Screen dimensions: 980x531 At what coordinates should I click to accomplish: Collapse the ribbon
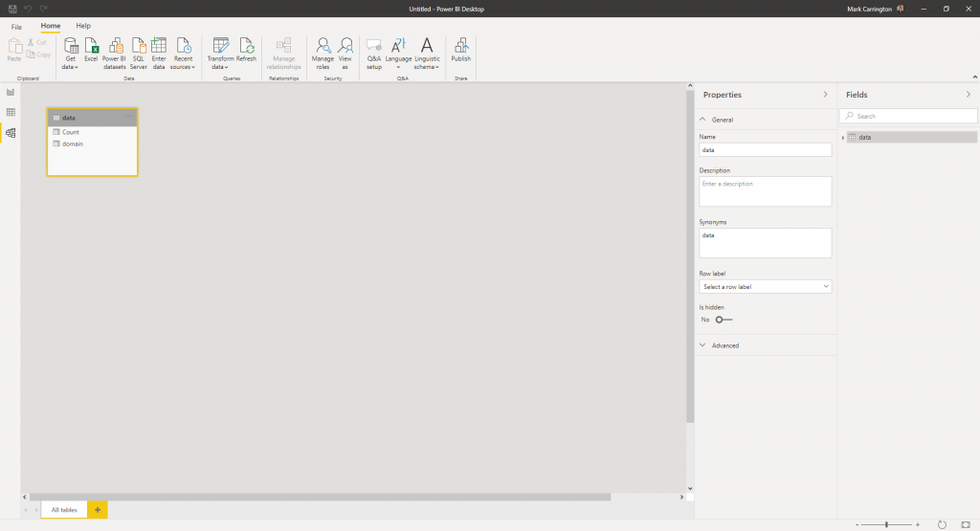974,77
